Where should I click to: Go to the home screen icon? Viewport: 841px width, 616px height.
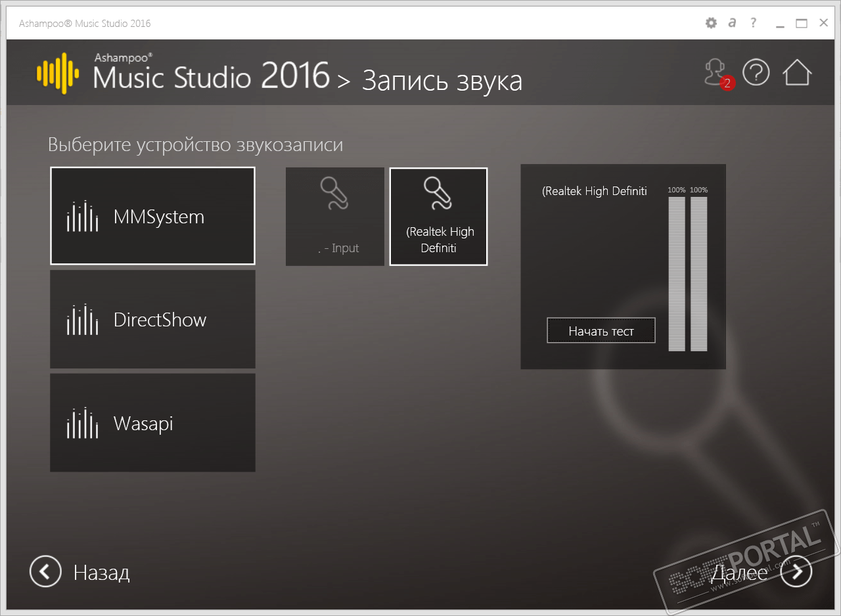click(x=797, y=72)
